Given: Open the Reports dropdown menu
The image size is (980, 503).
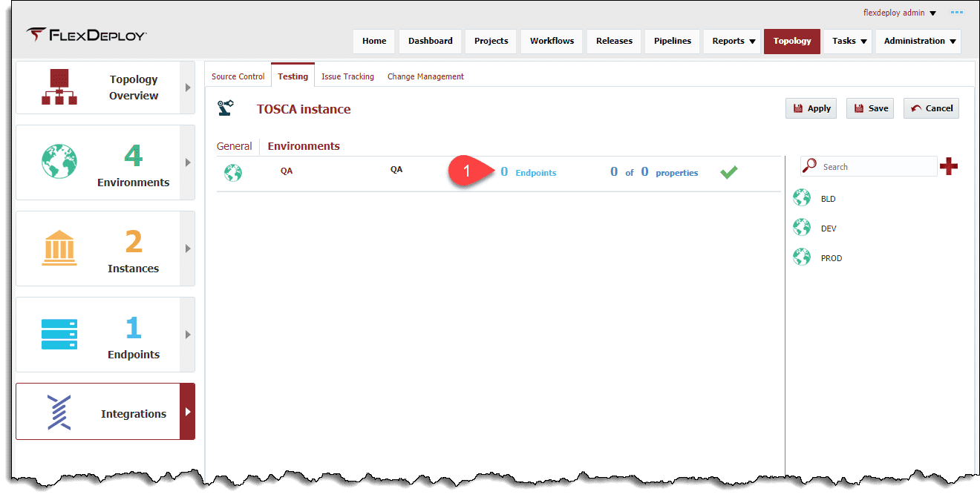Looking at the screenshot, I should [x=734, y=41].
